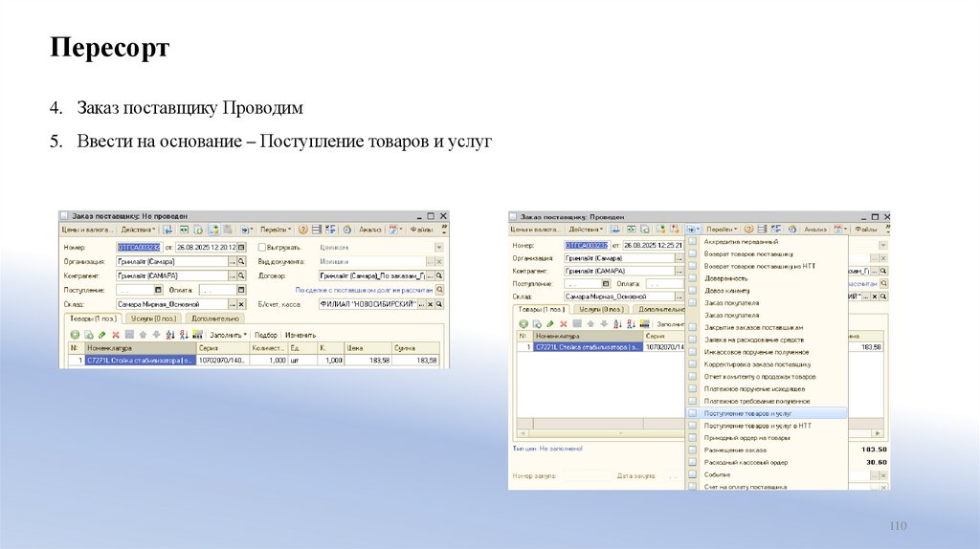The width and height of the screenshot is (980, 549).
Task: Click Help icon in 'Проведен' window toolbar
Action: 748,230
